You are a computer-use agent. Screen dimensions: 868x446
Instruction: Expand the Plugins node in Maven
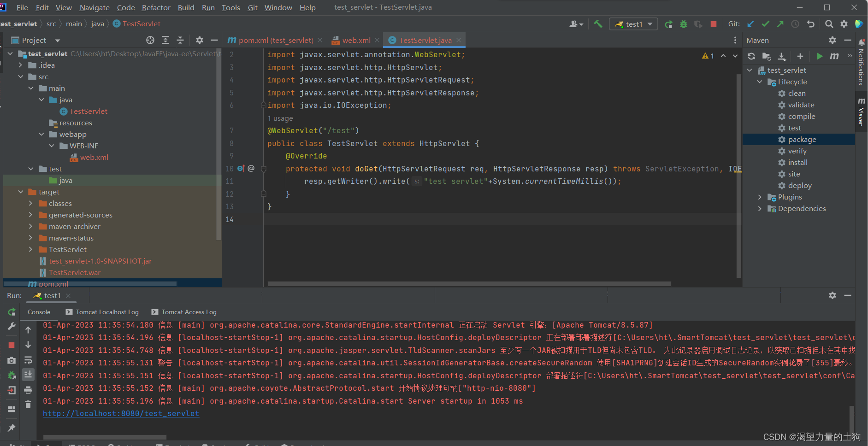point(760,197)
